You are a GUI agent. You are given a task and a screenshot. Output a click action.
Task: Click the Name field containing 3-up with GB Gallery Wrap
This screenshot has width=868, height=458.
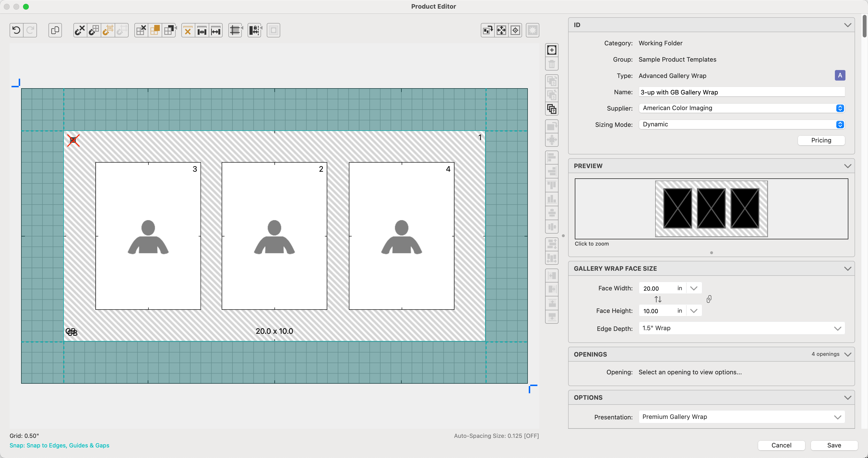coord(741,92)
